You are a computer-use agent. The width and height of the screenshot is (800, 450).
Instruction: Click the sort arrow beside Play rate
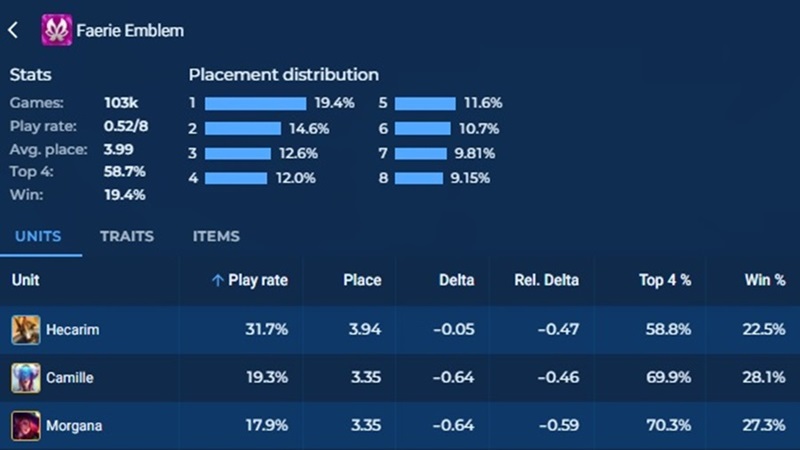tap(217, 281)
